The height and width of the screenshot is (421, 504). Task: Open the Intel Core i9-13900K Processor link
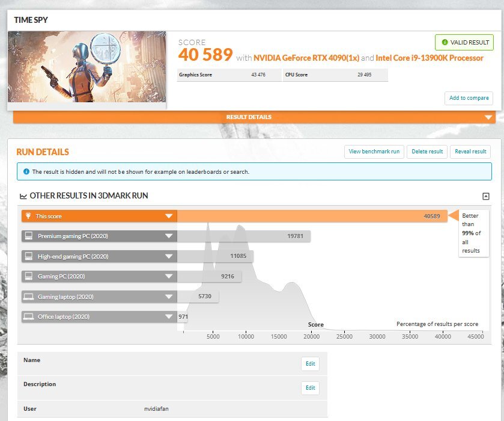[430, 58]
